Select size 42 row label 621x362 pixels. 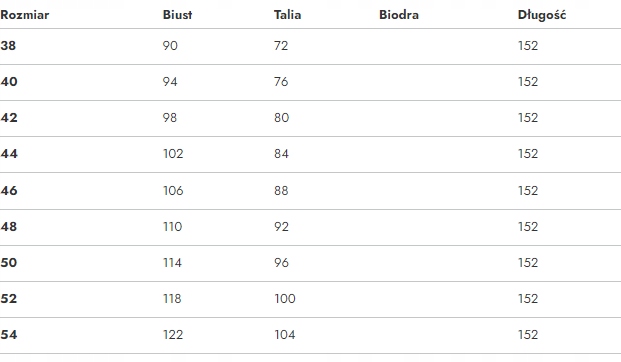tap(9, 118)
